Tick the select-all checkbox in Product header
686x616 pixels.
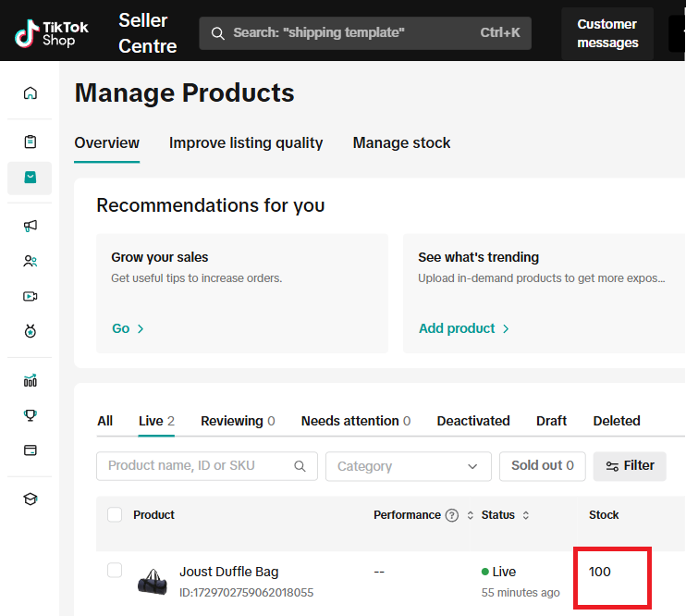click(115, 515)
